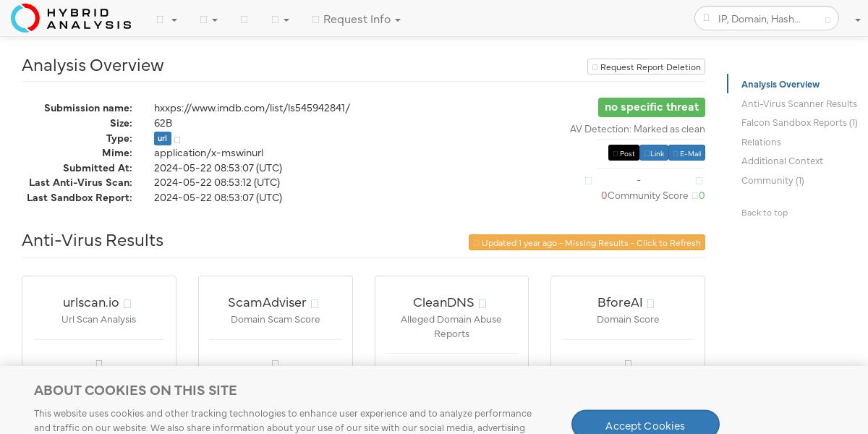868x434 pixels.
Task: Click the Url Scan Analysis subtitle
Action: (99, 320)
